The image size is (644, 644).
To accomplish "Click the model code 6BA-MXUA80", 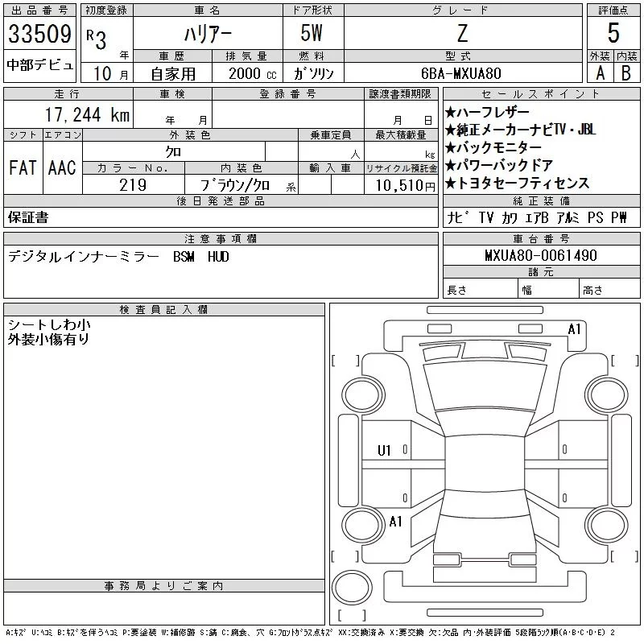I will pyautogui.click(x=461, y=73).
